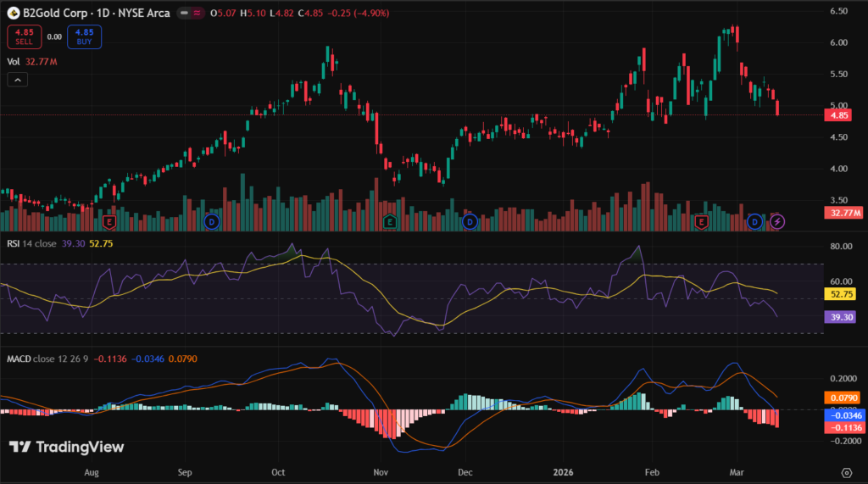Click the red 4.85 current price label

coord(839,115)
